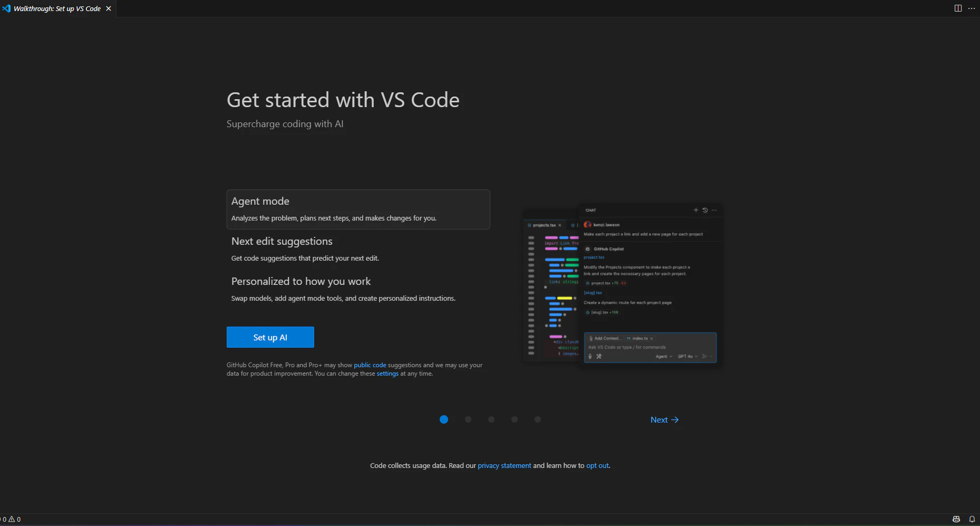Go to the fifth walkthrough page dot
Image resolution: width=980 pixels, height=526 pixels.
[538, 419]
